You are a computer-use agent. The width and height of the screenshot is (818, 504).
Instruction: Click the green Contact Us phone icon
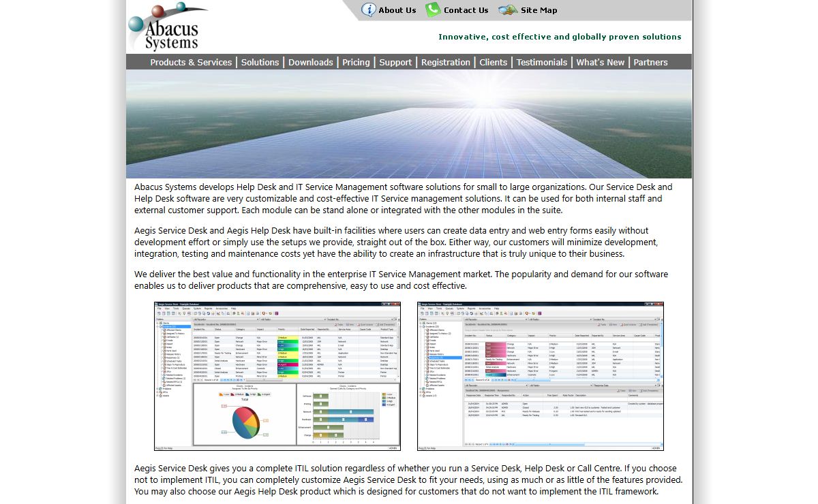[x=433, y=10]
